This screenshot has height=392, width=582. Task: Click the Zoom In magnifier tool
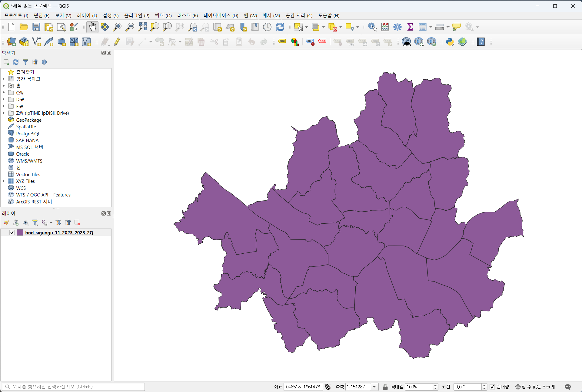point(117,27)
